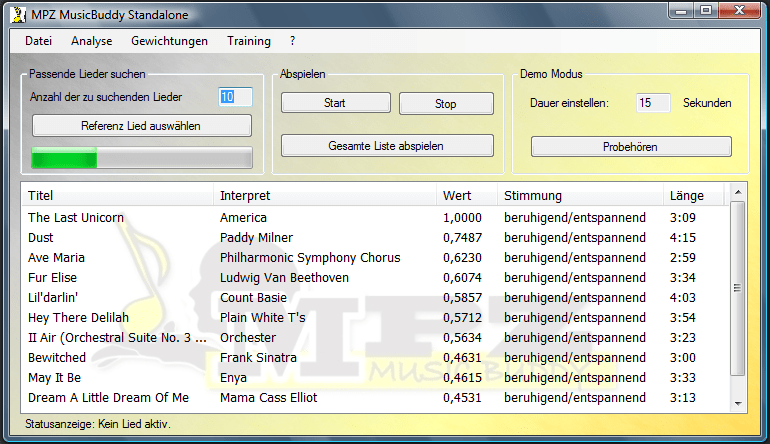Select Dream A Little Dream Of Me
The image size is (770, 444).
pos(109,398)
